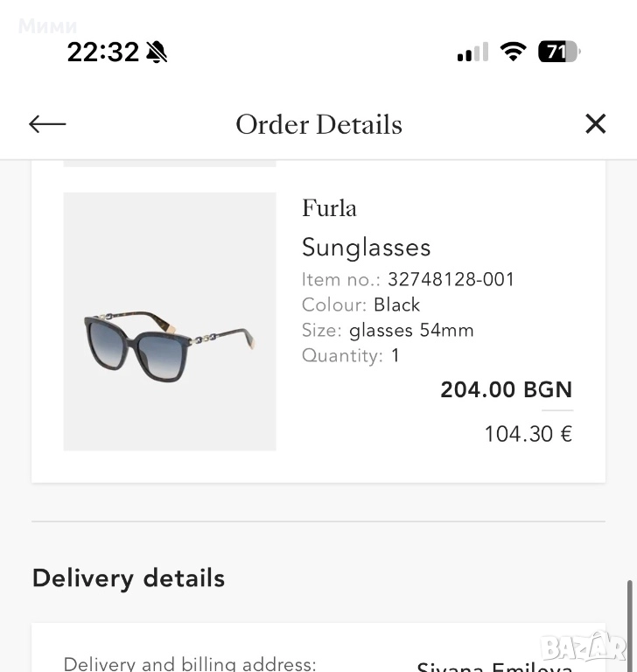The height and width of the screenshot is (672, 637).
Task: Tap the Furla sunglasses product thumbnail
Action: point(170,321)
